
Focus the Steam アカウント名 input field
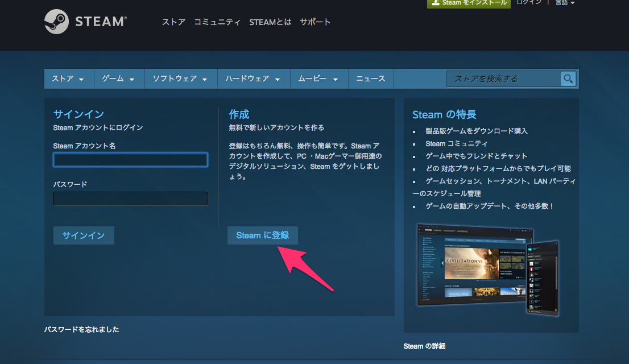[x=130, y=160]
